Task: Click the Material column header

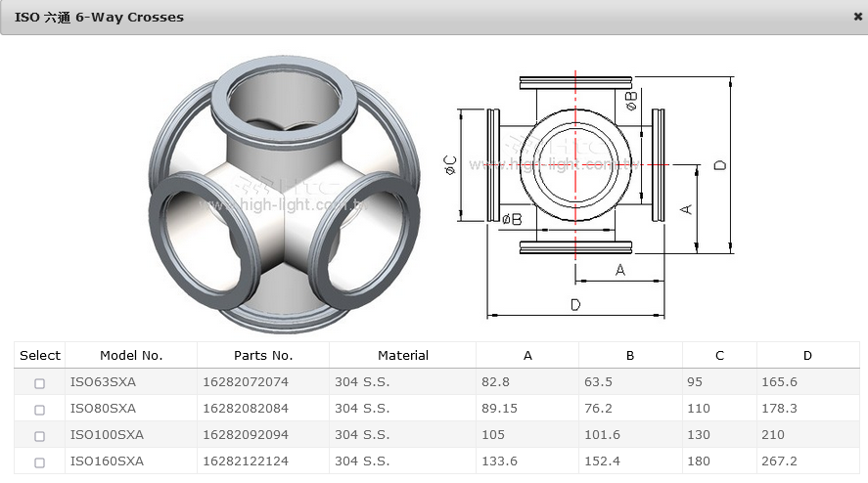Action: 403,356
